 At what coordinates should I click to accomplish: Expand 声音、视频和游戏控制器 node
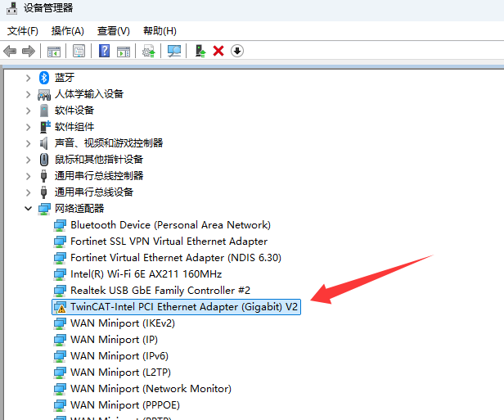(28, 143)
